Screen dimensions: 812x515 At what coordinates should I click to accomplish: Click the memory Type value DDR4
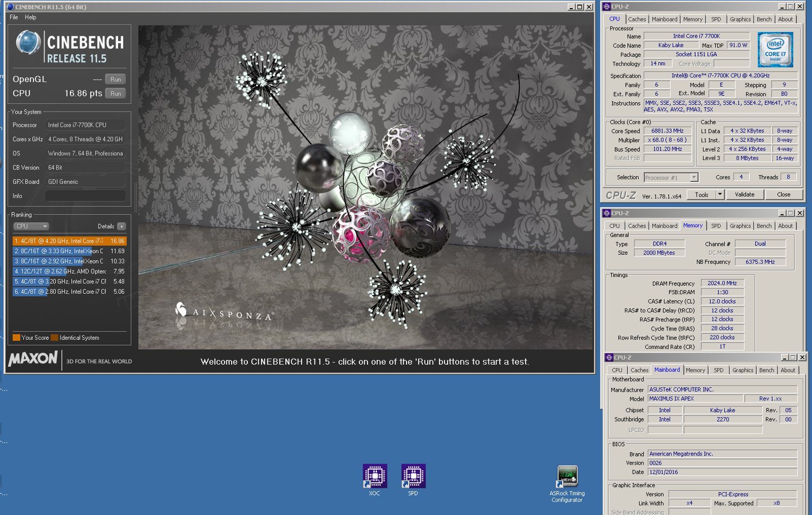click(x=659, y=244)
